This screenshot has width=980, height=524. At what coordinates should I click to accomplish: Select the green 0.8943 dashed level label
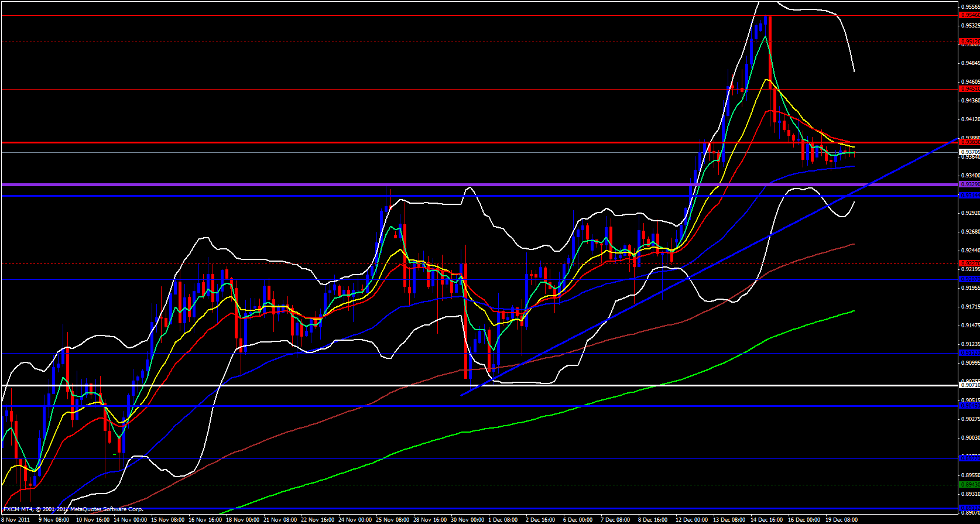969,485
